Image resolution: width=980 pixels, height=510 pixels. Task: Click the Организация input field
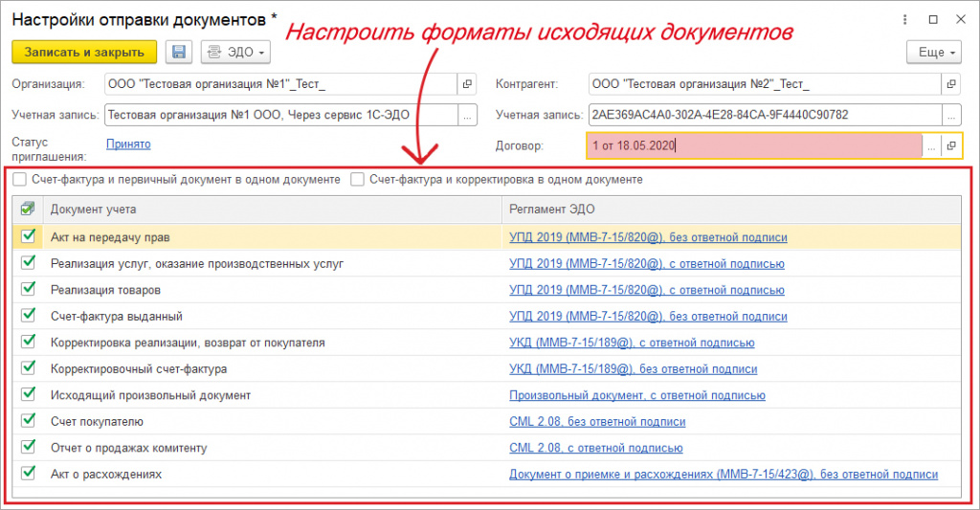pyautogui.click(x=280, y=84)
